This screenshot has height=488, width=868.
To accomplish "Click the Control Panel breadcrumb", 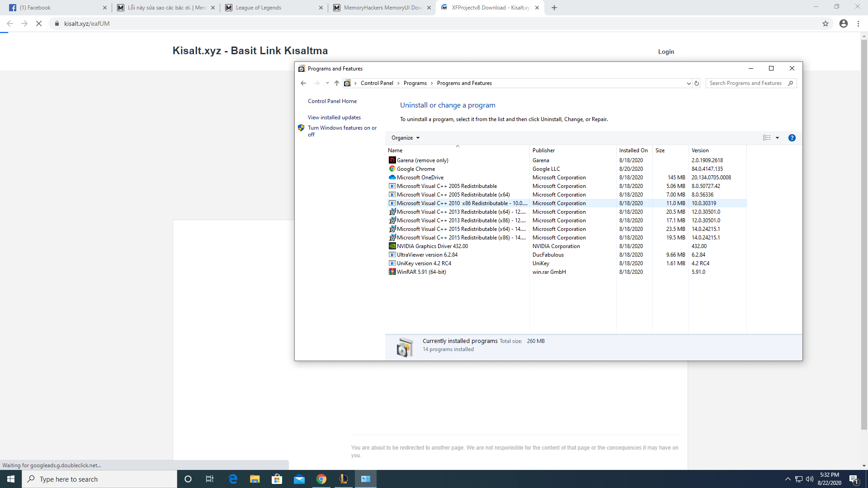I will (377, 83).
